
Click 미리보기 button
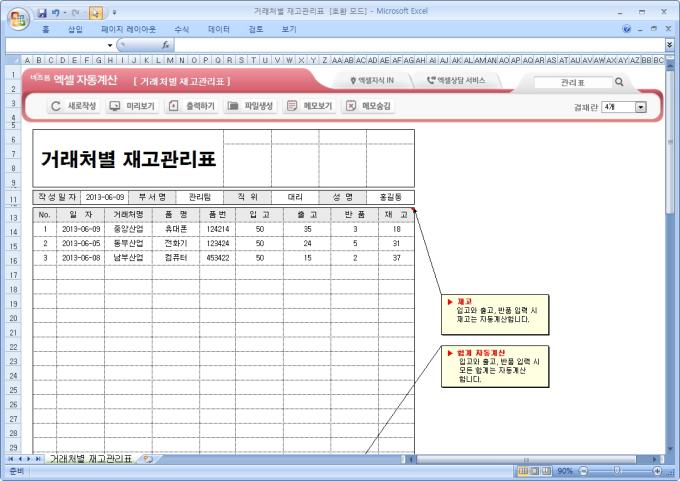[132, 106]
